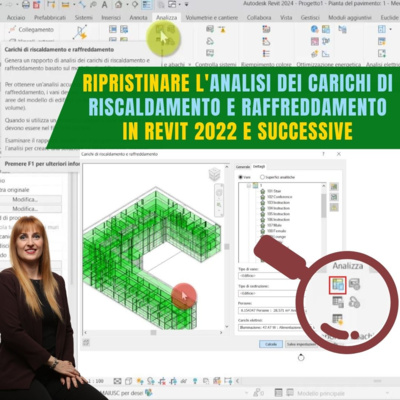Click the view scale 1:100 control
Viewport: 400px width, 400px height.
[x=96, y=381]
